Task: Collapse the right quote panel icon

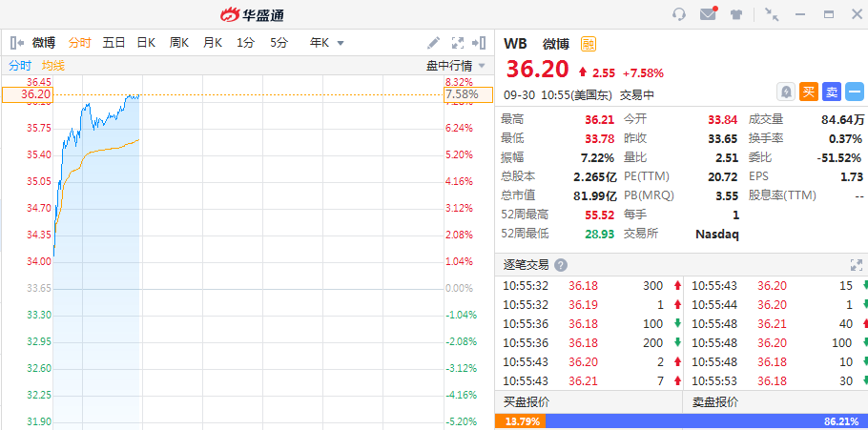Action: coord(479,43)
